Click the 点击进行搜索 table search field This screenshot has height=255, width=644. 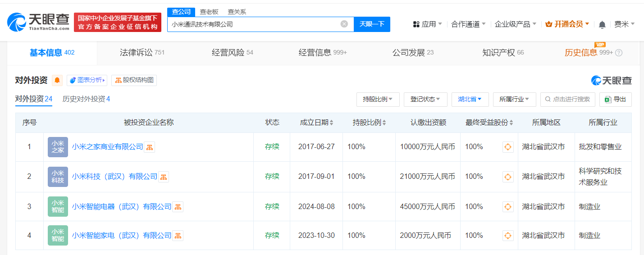568,99
